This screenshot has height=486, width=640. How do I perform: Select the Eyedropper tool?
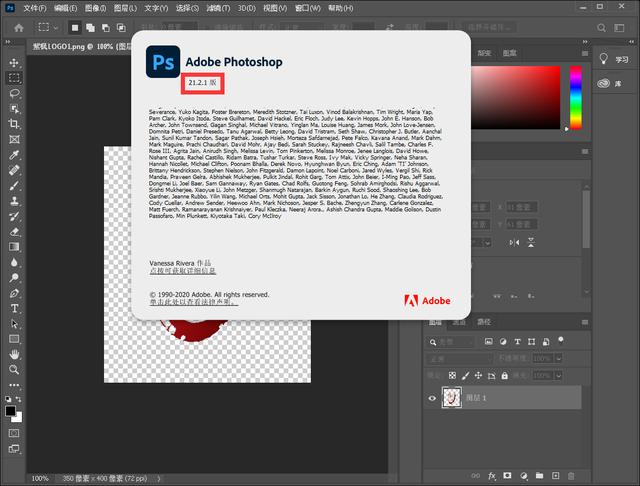point(14,155)
